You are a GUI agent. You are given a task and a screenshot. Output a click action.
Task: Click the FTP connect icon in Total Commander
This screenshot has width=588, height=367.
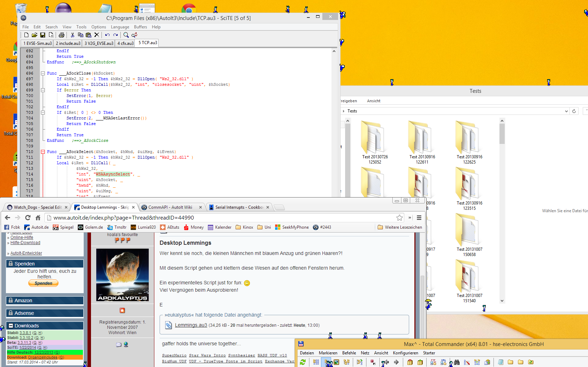pos(433,362)
